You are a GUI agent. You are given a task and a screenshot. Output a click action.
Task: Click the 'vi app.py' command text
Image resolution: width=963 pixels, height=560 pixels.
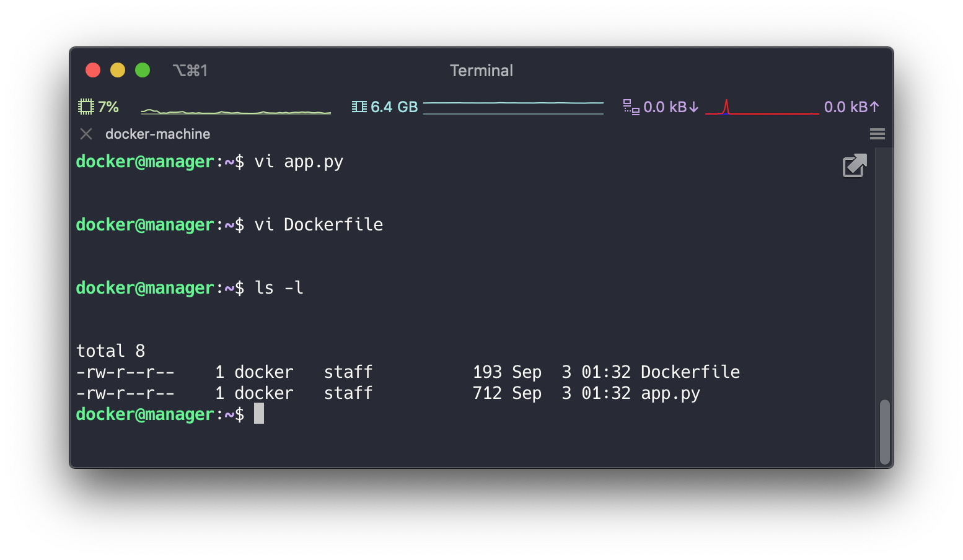click(x=299, y=162)
